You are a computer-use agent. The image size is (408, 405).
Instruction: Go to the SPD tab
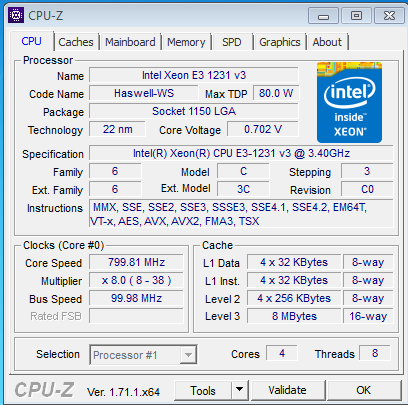(x=232, y=42)
